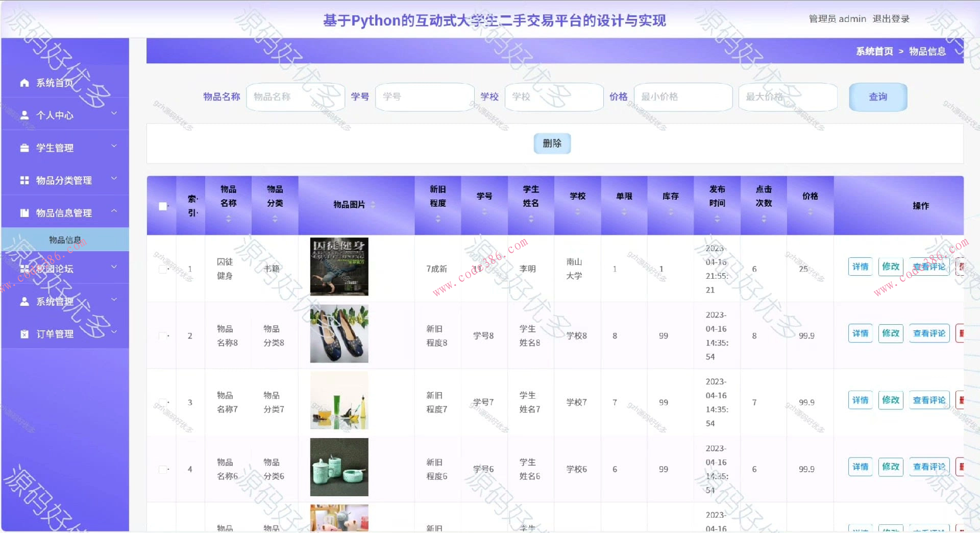Check the checkbox for row 1 囚徒健身

click(x=162, y=269)
